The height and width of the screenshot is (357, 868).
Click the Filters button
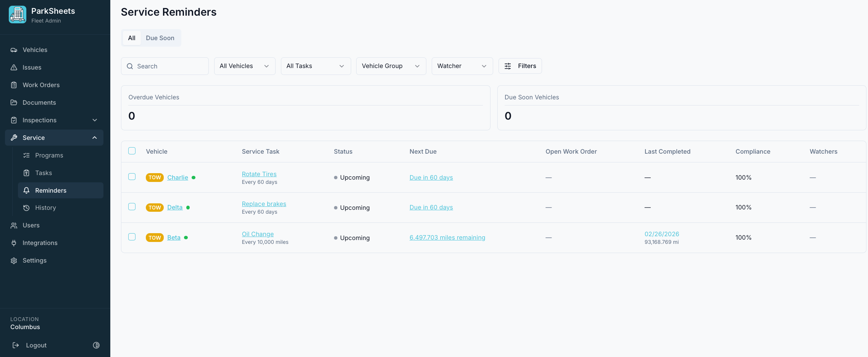point(520,66)
